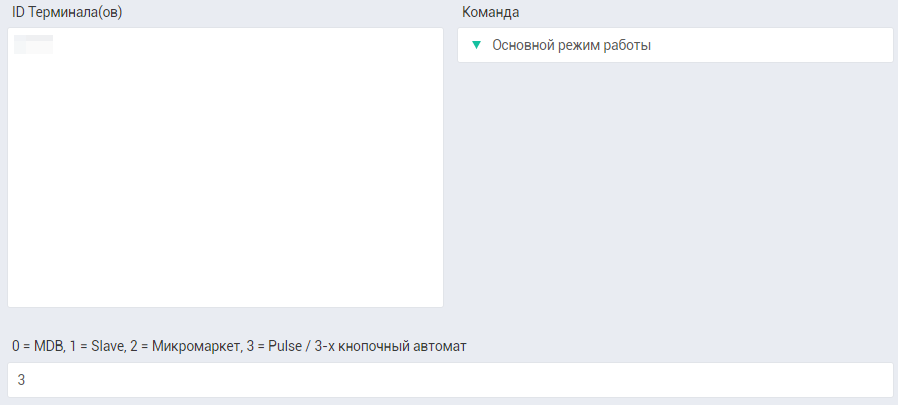This screenshot has width=898, height=405.
Task: Open the Команда dropdown list
Action: [x=675, y=45]
